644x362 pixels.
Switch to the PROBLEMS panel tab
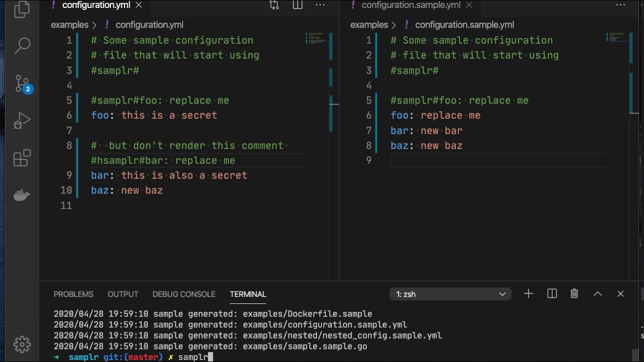(73, 294)
